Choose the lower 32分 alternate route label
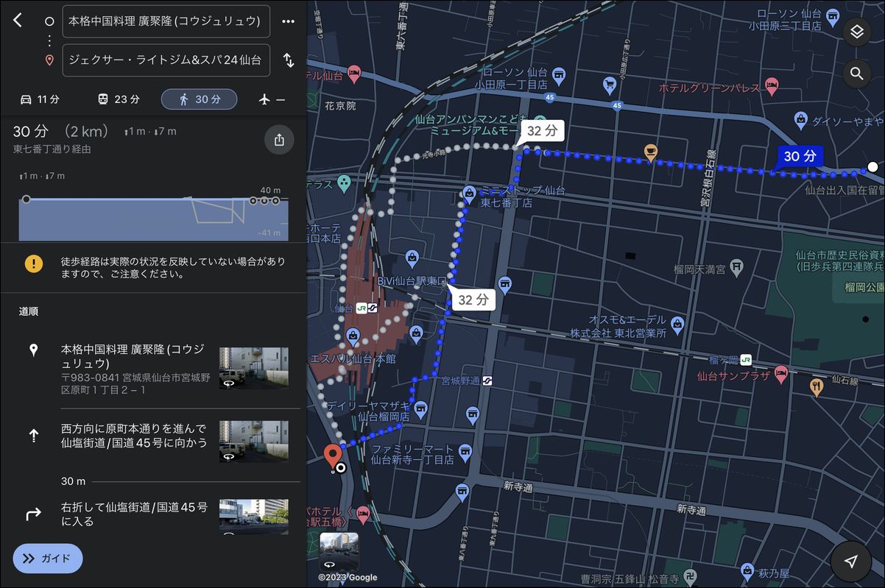Image resolution: width=885 pixels, height=588 pixels. coord(473,300)
